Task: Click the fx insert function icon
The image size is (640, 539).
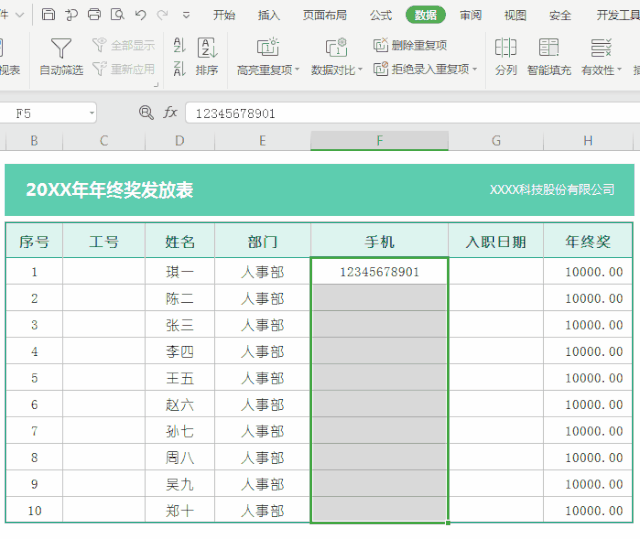Action: (170, 113)
